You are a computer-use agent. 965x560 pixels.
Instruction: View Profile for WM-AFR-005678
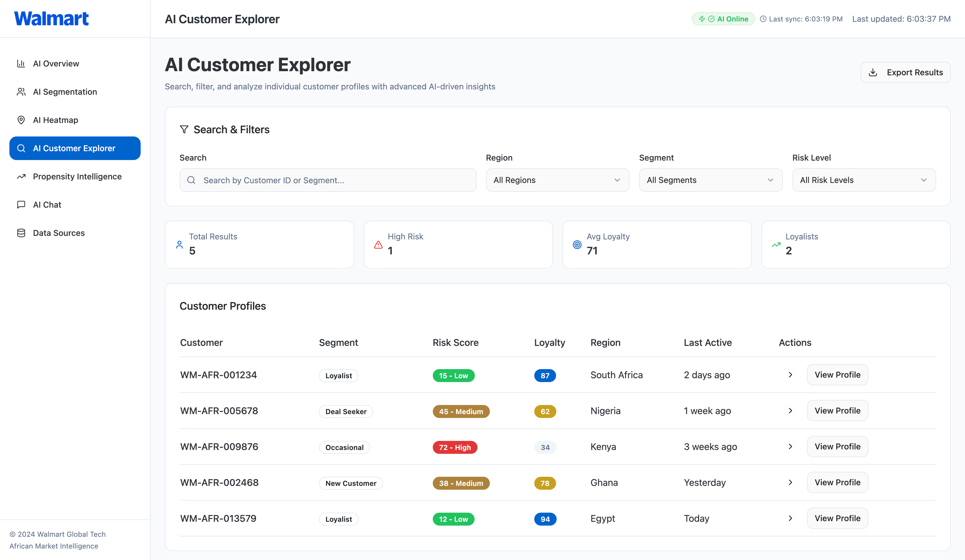pyautogui.click(x=837, y=411)
